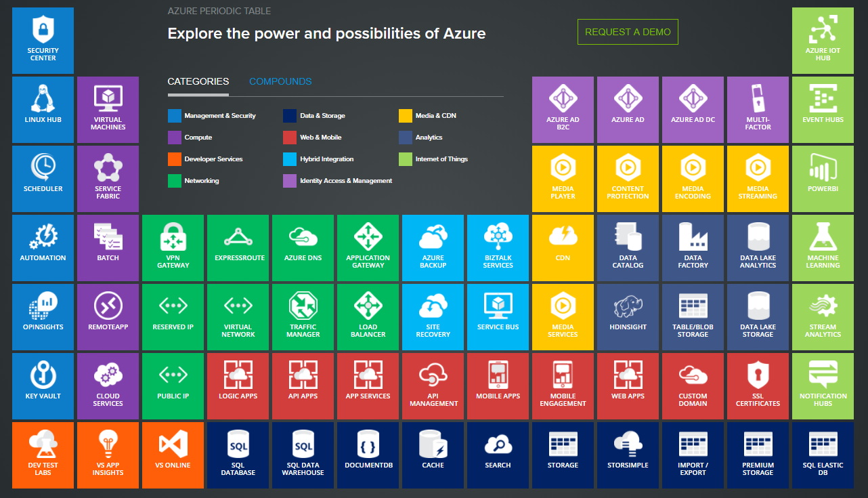Open the HDInsight elephant tile

click(628, 316)
